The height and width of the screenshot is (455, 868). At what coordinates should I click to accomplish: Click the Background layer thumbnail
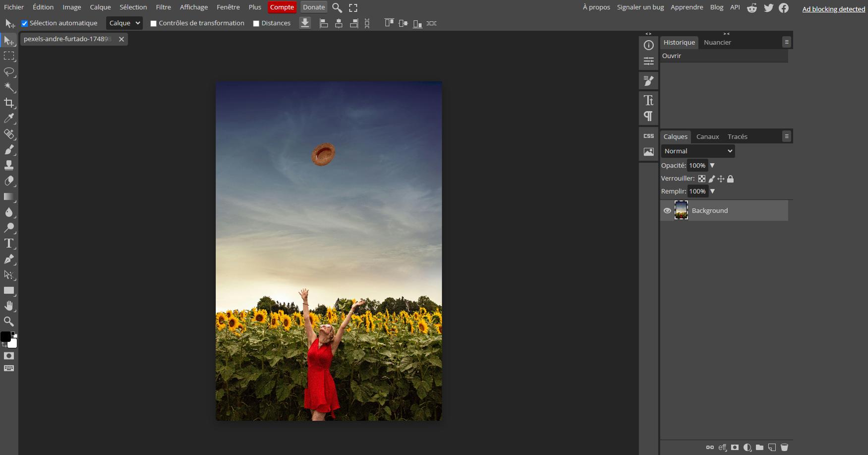[681, 211]
